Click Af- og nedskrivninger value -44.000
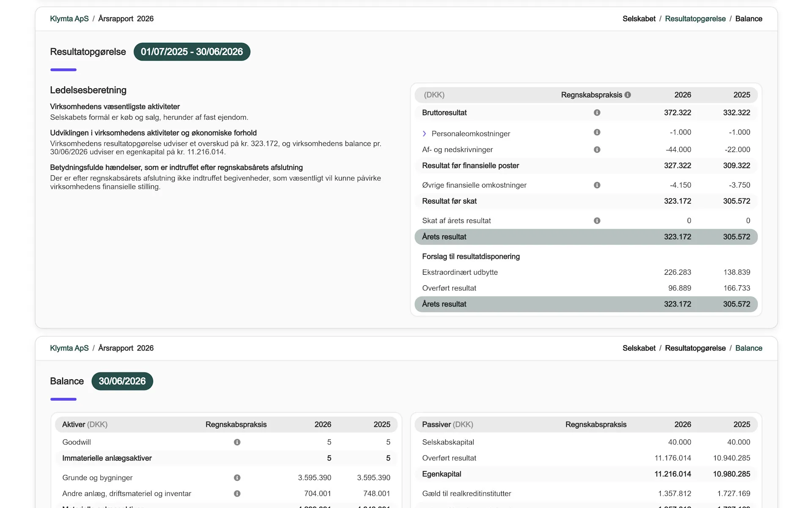 (678, 149)
